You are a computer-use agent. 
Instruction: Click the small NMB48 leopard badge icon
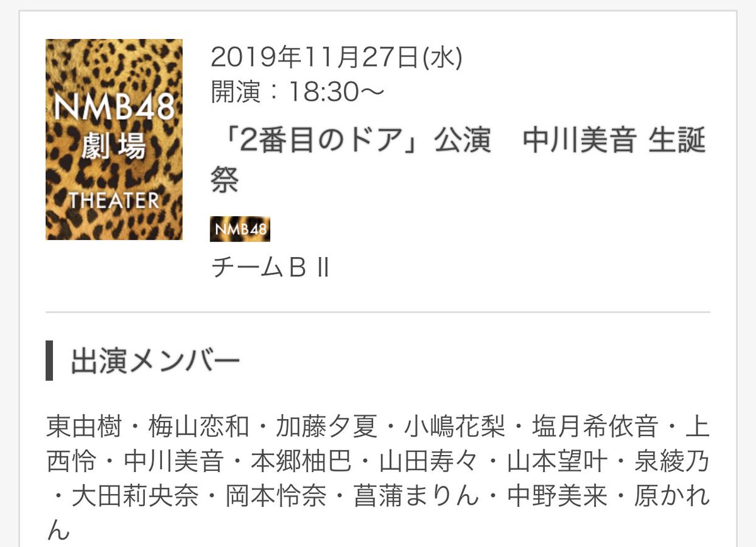point(240,230)
